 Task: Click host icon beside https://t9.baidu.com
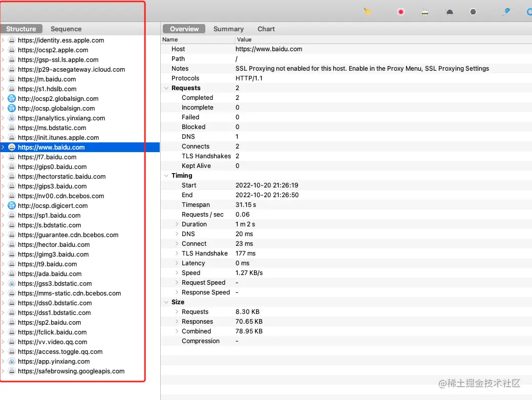[x=12, y=264]
